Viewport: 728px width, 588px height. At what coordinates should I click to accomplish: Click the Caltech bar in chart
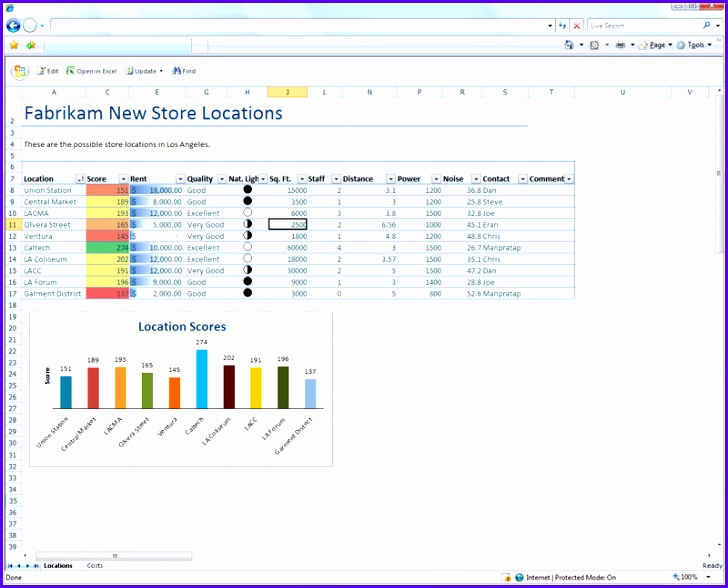coord(202,379)
